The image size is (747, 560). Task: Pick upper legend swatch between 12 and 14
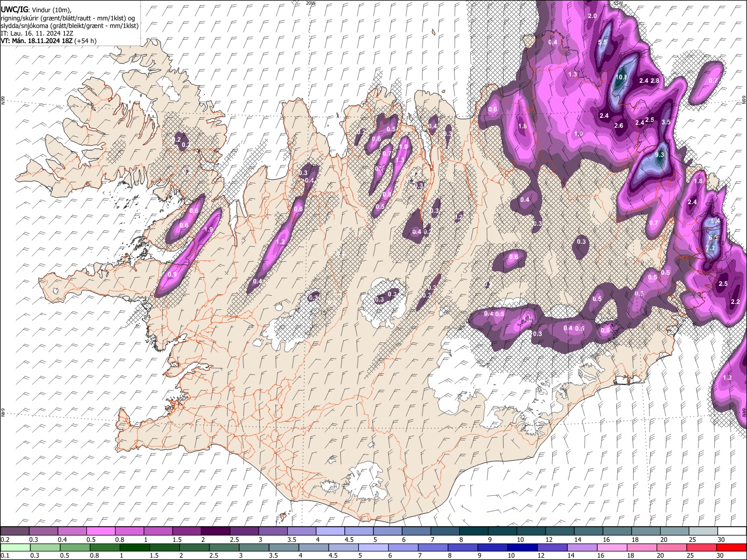(x=560, y=531)
